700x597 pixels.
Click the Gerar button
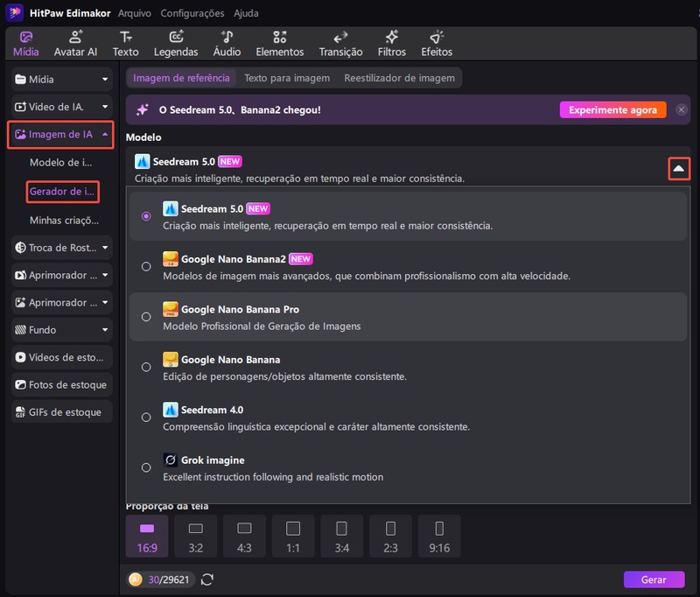tap(654, 579)
